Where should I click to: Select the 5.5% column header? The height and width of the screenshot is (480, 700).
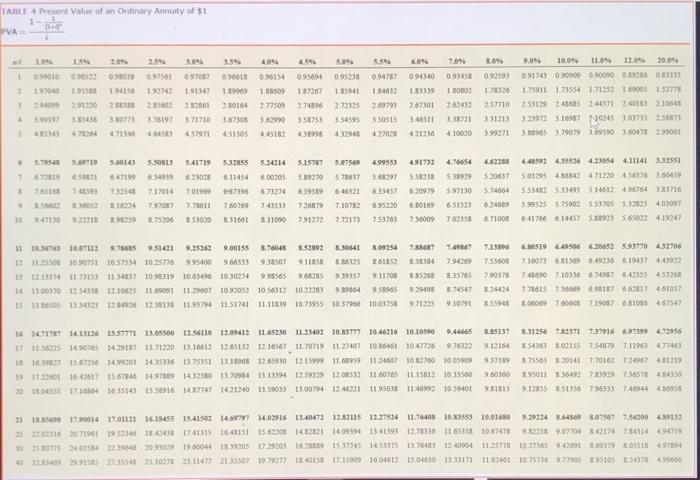(382, 62)
